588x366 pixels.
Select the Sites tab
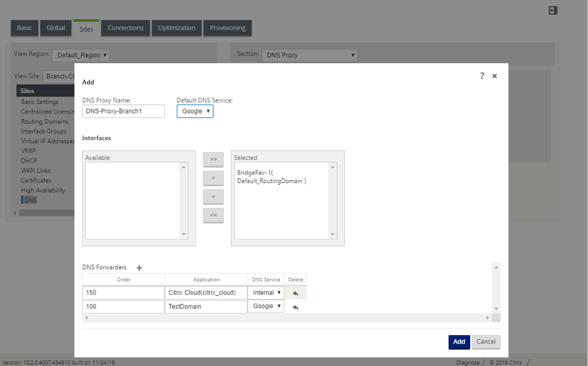click(x=86, y=28)
